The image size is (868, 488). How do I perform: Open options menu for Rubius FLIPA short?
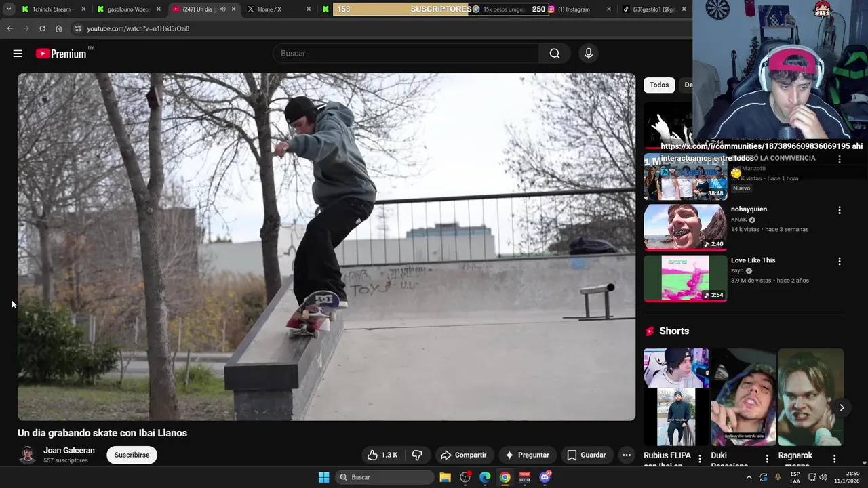coord(700,459)
